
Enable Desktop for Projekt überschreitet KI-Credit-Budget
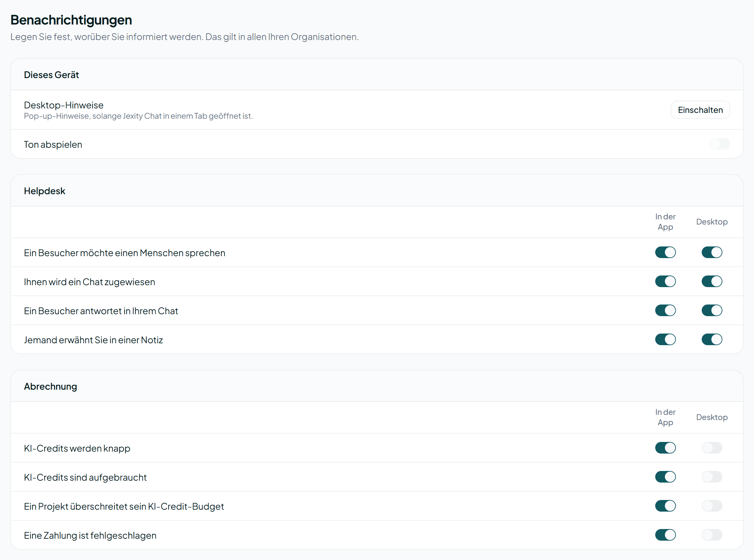coord(712,506)
